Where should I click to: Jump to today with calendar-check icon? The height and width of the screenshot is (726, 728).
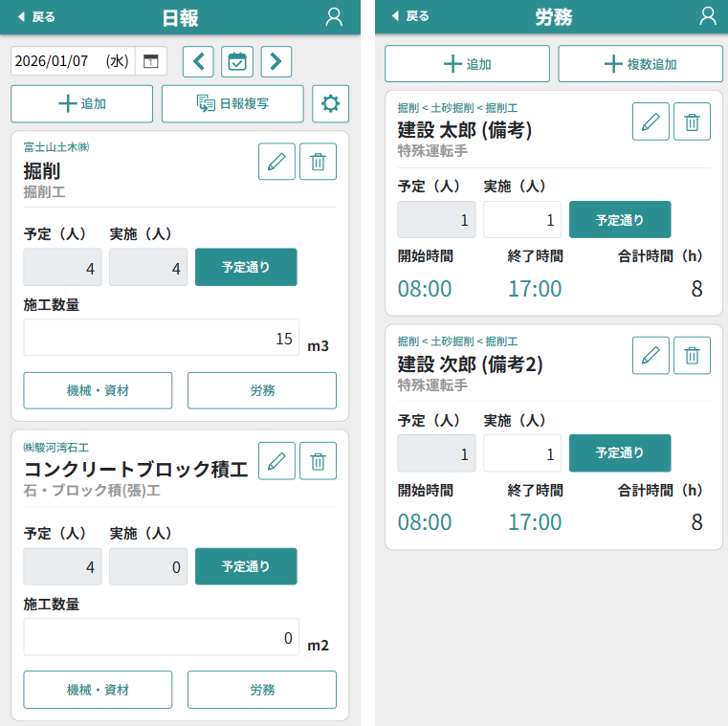(237, 61)
